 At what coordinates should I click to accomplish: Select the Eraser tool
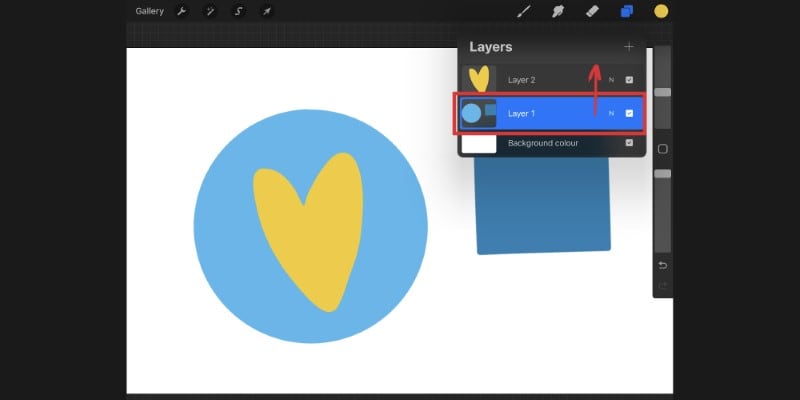[592, 11]
